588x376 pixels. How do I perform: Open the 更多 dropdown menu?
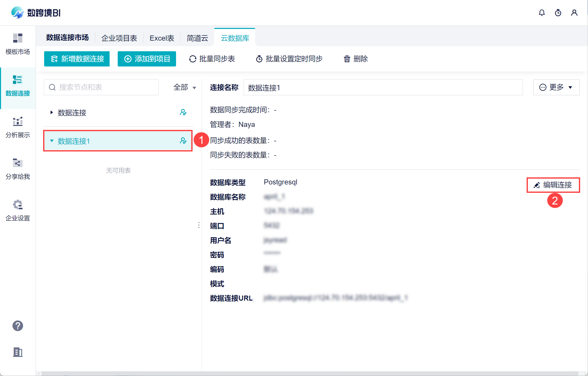point(556,88)
